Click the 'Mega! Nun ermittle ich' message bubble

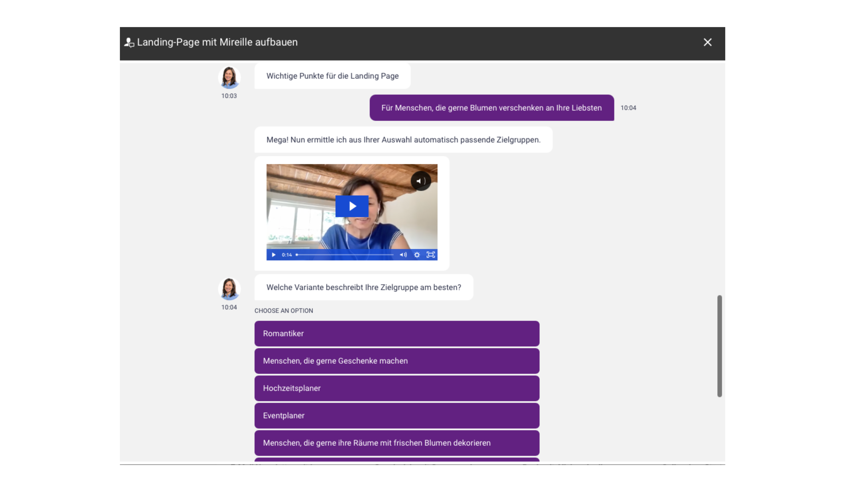click(x=403, y=140)
